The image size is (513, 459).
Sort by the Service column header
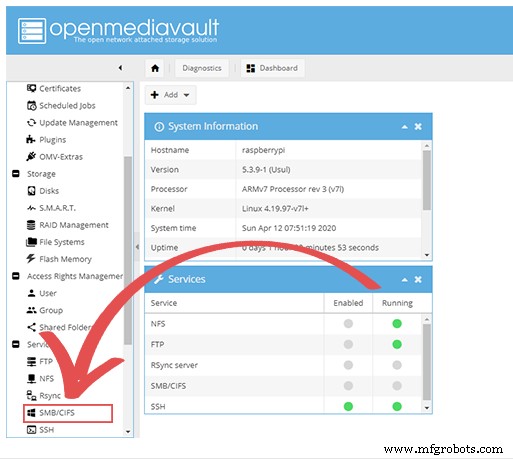[234, 303]
